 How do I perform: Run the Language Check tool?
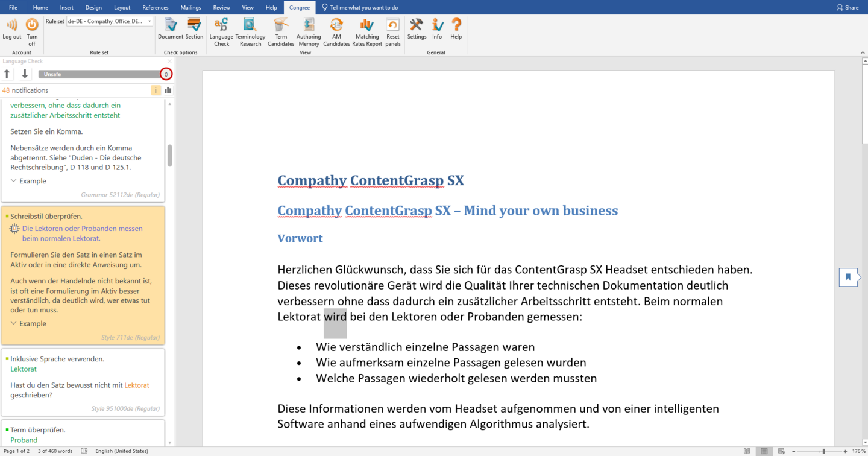click(x=221, y=31)
